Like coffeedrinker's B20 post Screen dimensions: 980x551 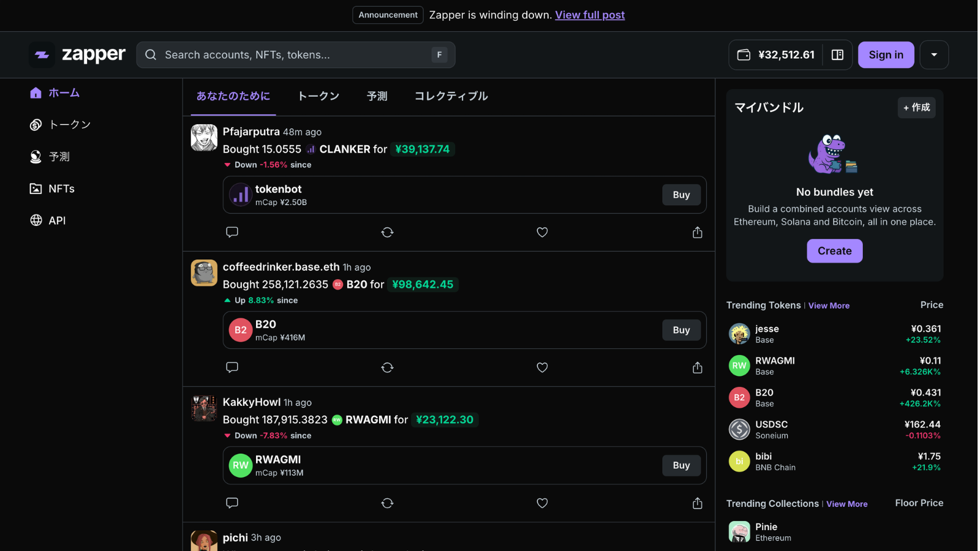click(x=542, y=367)
